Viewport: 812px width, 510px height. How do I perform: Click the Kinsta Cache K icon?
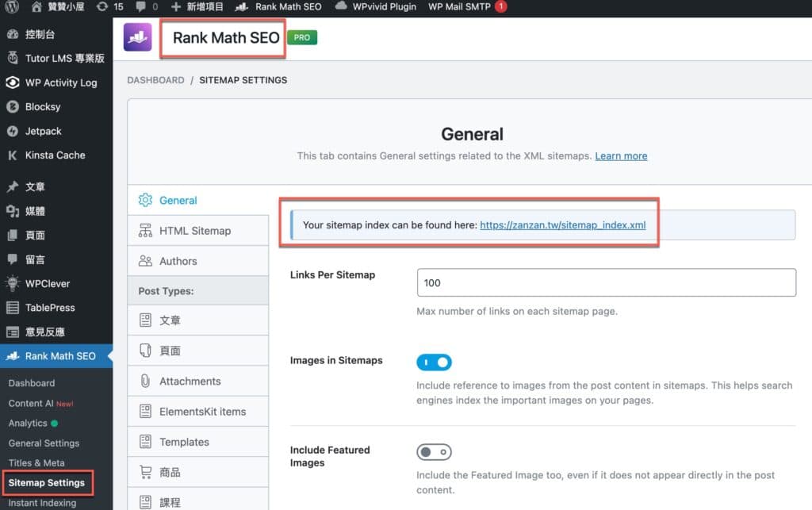click(x=13, y=155)
